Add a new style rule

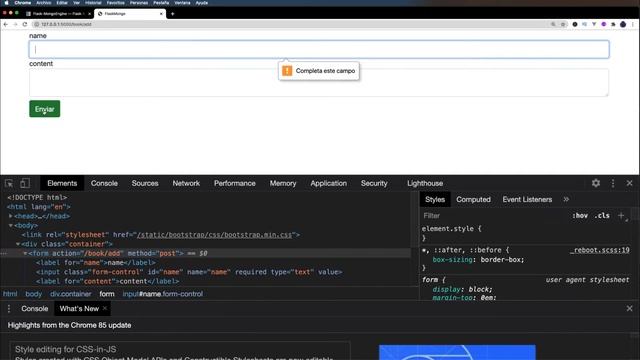point(621,216)
